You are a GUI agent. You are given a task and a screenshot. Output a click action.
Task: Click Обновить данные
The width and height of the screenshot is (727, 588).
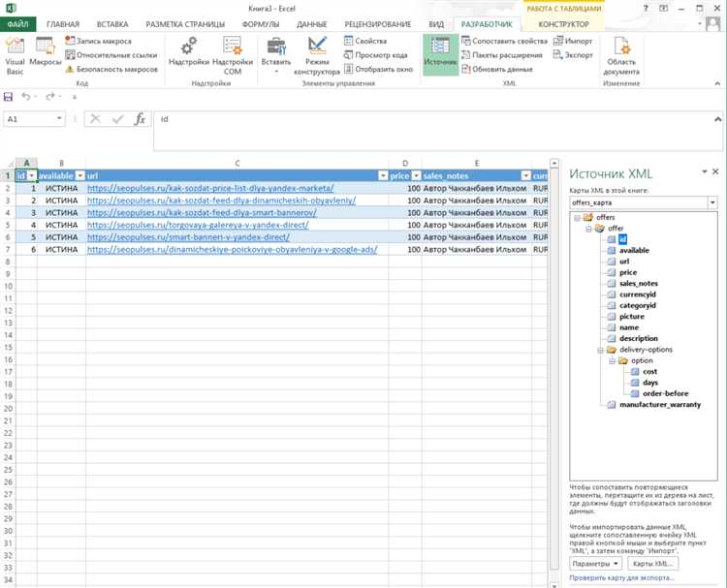pyautogui.click(x=497, y=69)
